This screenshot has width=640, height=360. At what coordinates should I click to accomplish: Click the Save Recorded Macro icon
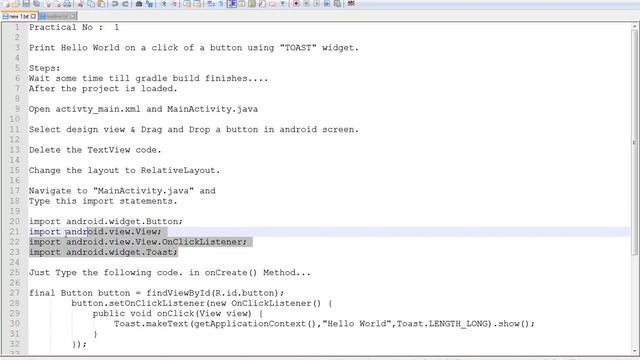pos(338,4)
